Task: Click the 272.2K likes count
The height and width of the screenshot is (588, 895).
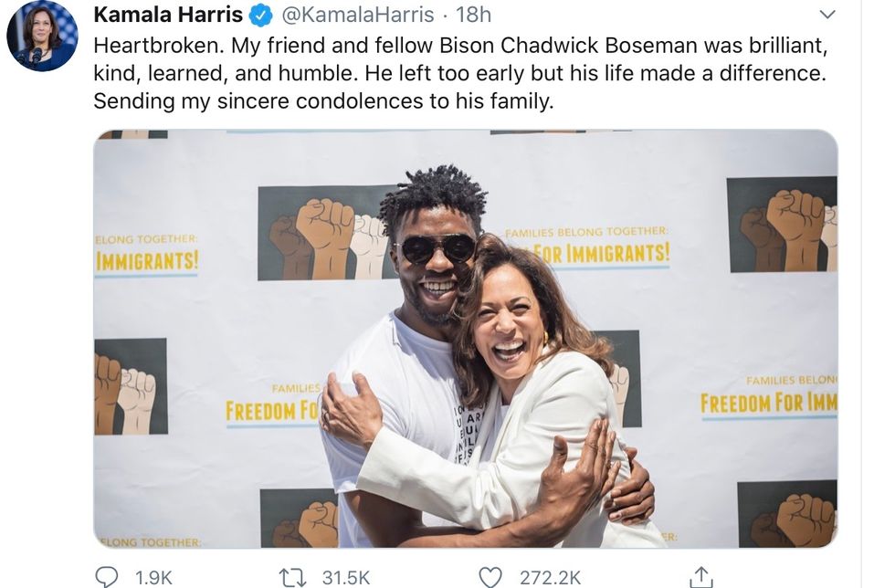Action: click(x=550, y=578)
